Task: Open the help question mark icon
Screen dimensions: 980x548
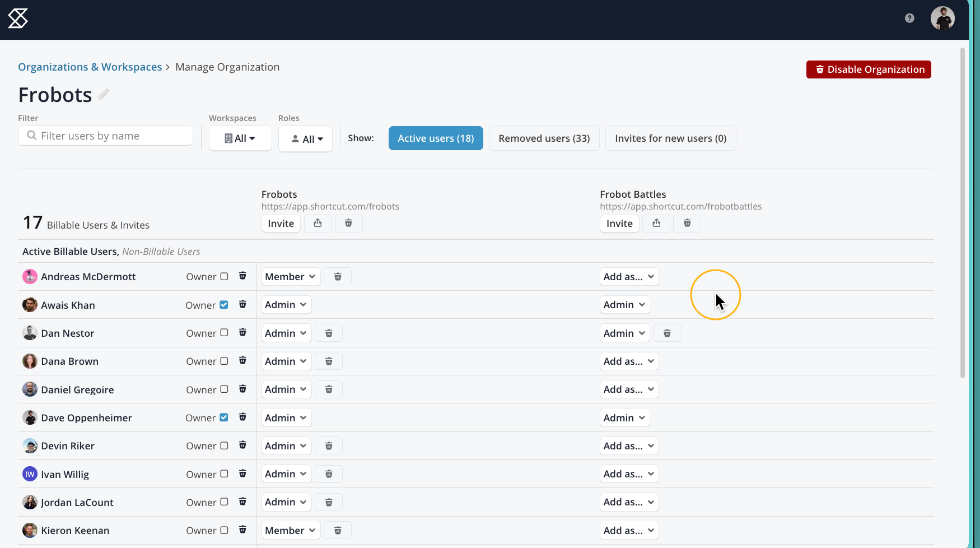Action: pos(909,18)
